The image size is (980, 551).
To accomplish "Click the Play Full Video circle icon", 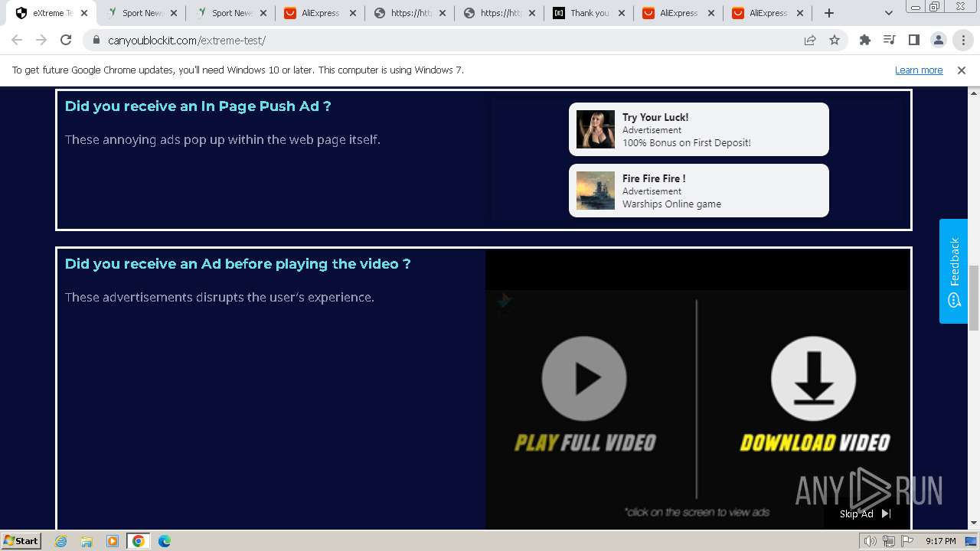I will point(584,379).
